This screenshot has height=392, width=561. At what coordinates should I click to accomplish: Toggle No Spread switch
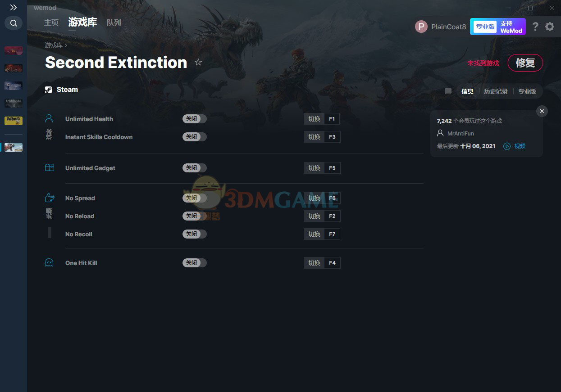pos(195,198)
